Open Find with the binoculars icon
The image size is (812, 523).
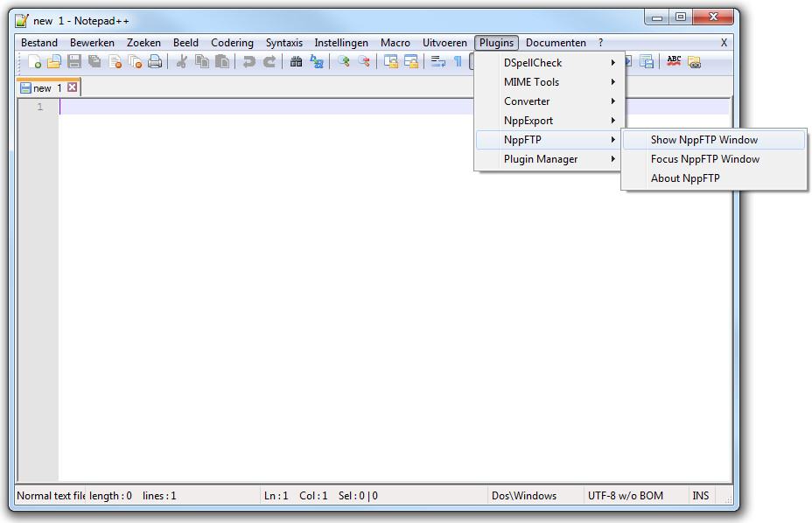[296, 61]
